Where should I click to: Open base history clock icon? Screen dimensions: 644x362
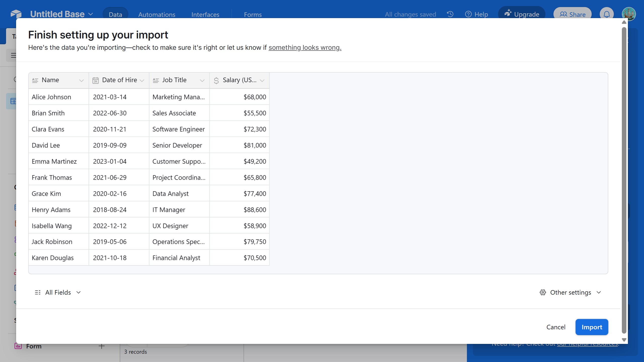click(450, 14)
